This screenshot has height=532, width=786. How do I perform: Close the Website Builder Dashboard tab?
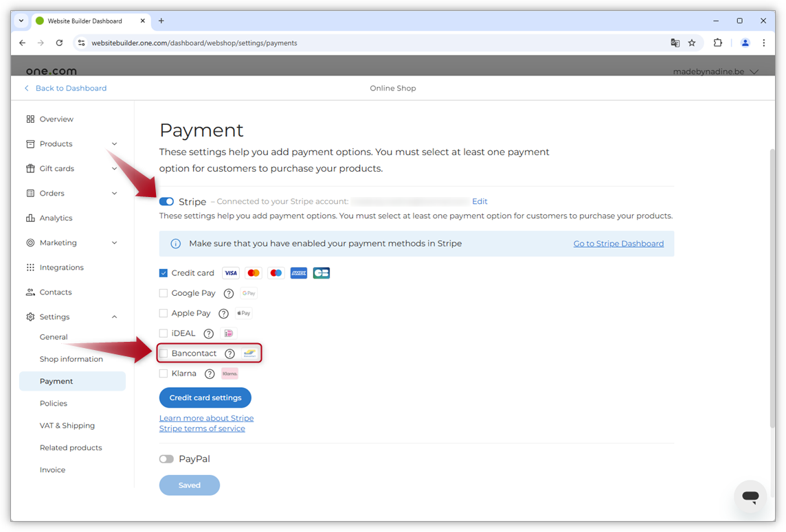click(143, 21)
